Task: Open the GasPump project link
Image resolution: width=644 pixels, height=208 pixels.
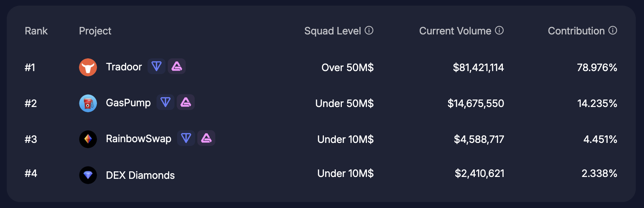Action: coord(128,103)
